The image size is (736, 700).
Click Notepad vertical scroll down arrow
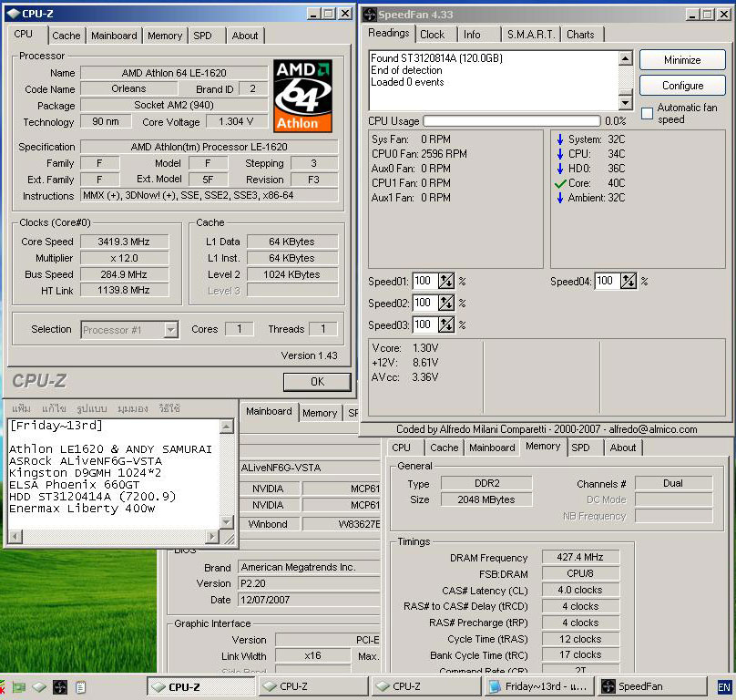click(x=226, y=521)
